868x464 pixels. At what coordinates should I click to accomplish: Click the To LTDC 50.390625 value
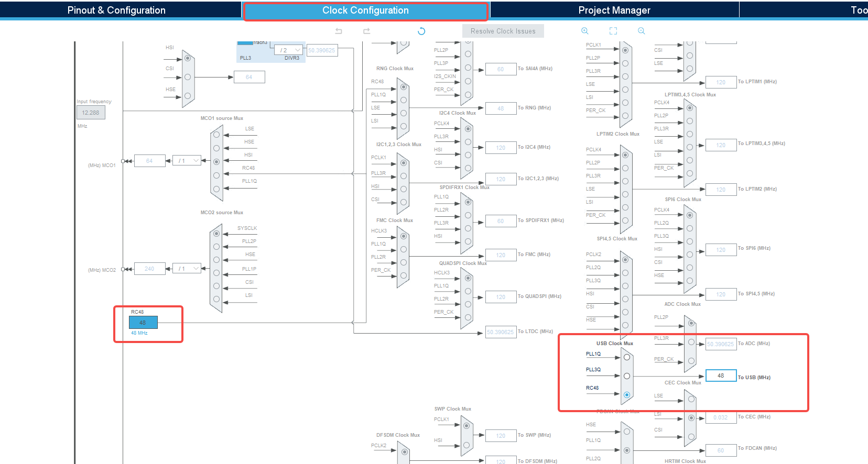(x=500, y=332)
